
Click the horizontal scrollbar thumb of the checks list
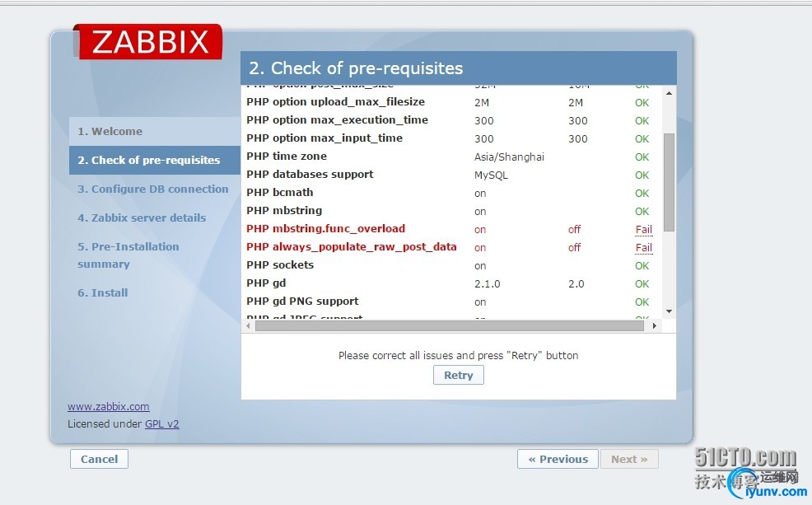click(450, 325)
